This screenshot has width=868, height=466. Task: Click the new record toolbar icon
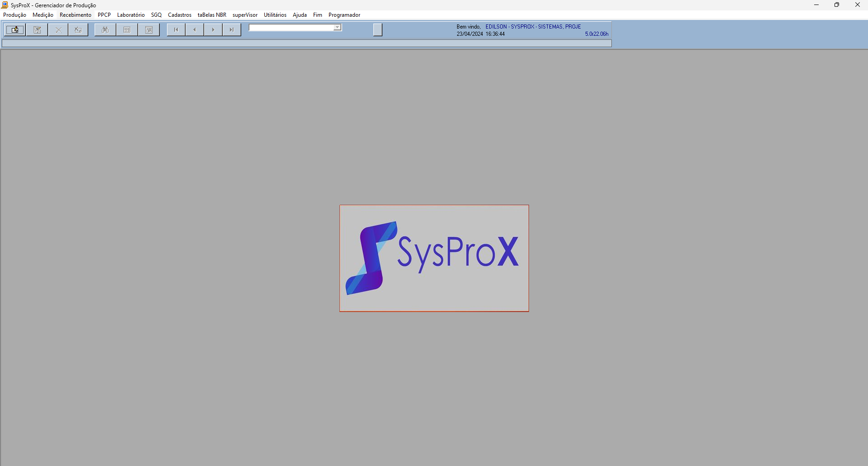[15, 30]
